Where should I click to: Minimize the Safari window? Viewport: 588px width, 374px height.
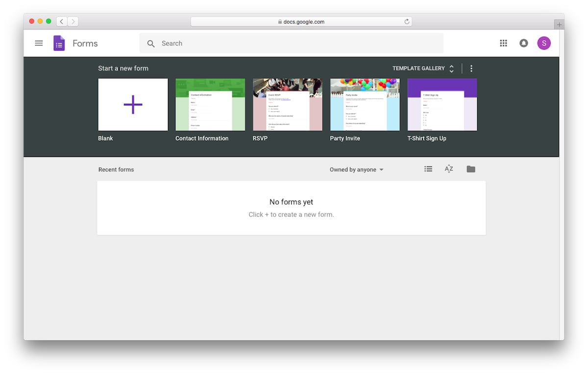click(x=40, y=21)
